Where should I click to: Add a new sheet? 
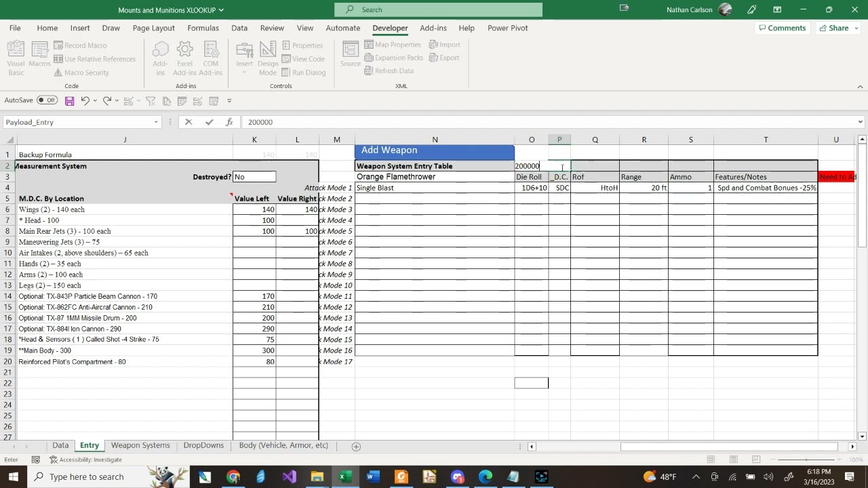356,446
